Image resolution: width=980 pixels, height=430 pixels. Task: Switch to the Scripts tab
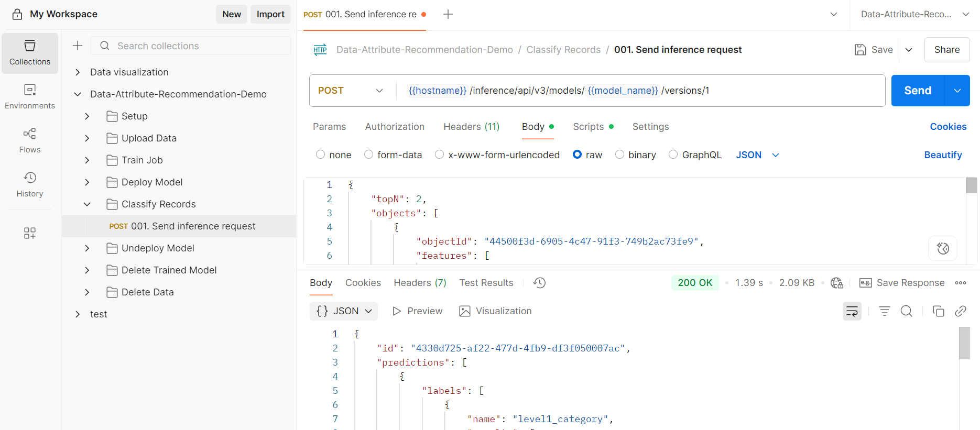(x=593, y=127)
